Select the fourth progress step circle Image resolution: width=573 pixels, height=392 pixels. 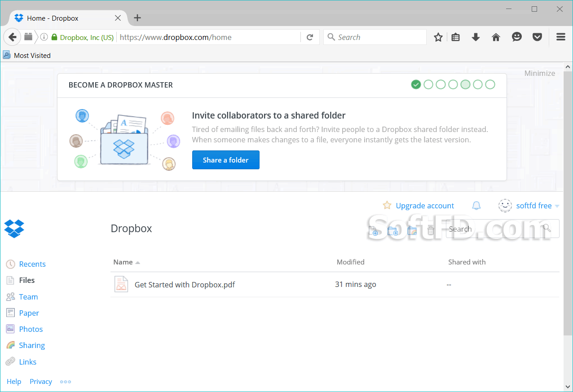tap(453, 84)
